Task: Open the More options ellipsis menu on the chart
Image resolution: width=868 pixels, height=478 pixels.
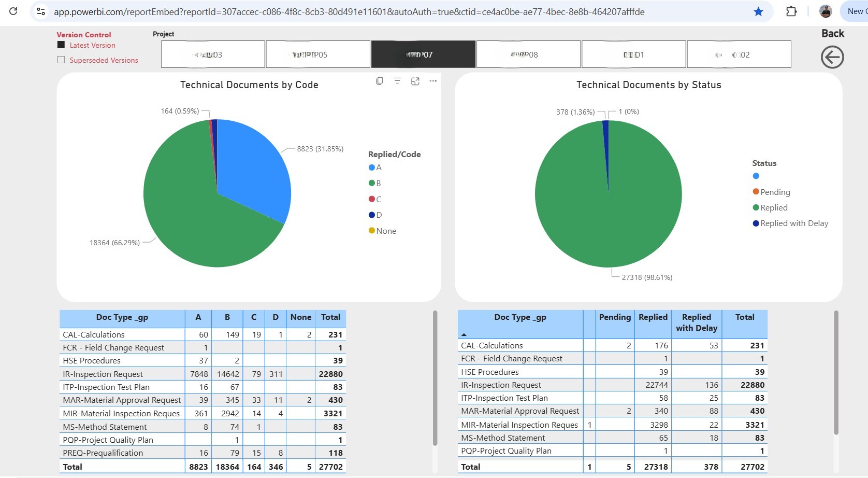Action: [433, 81]
